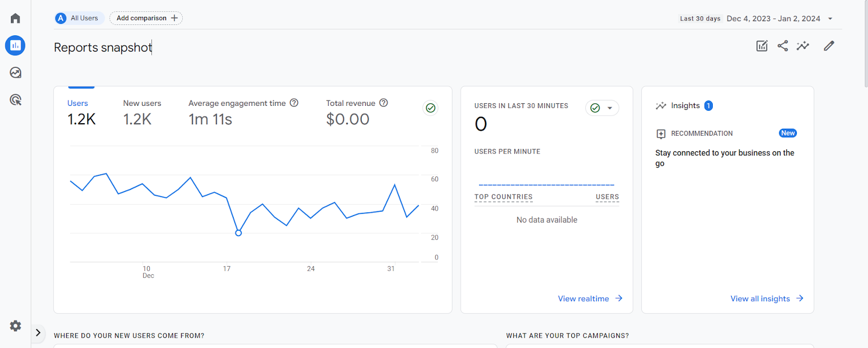Click the Top Countries column header
868x348 pixels.
[503, 197]
